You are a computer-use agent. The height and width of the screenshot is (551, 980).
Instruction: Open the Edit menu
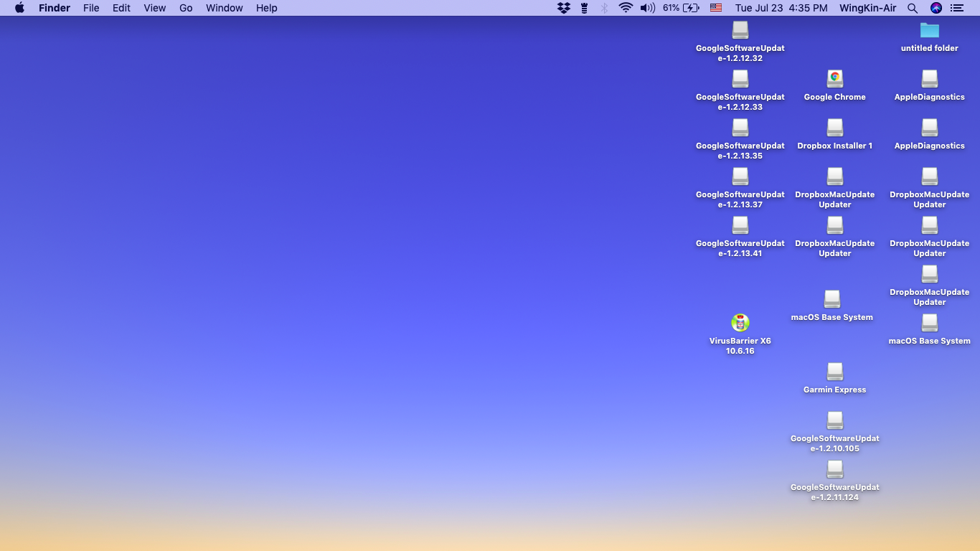click(121, 8)
